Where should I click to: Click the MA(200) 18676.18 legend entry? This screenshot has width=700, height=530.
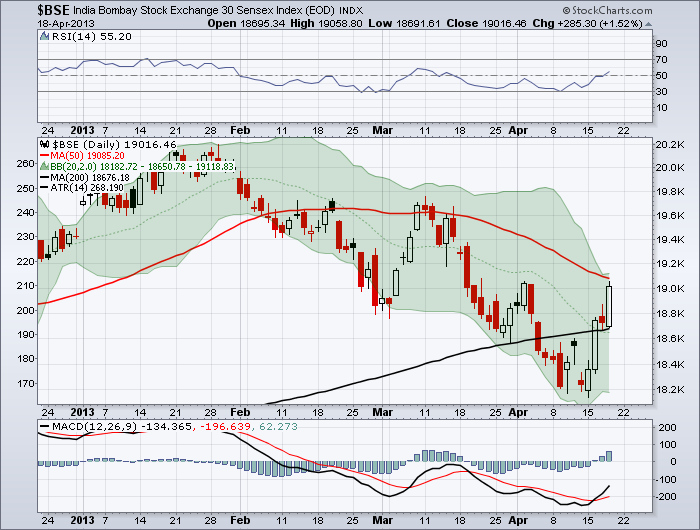click(90, 177)
